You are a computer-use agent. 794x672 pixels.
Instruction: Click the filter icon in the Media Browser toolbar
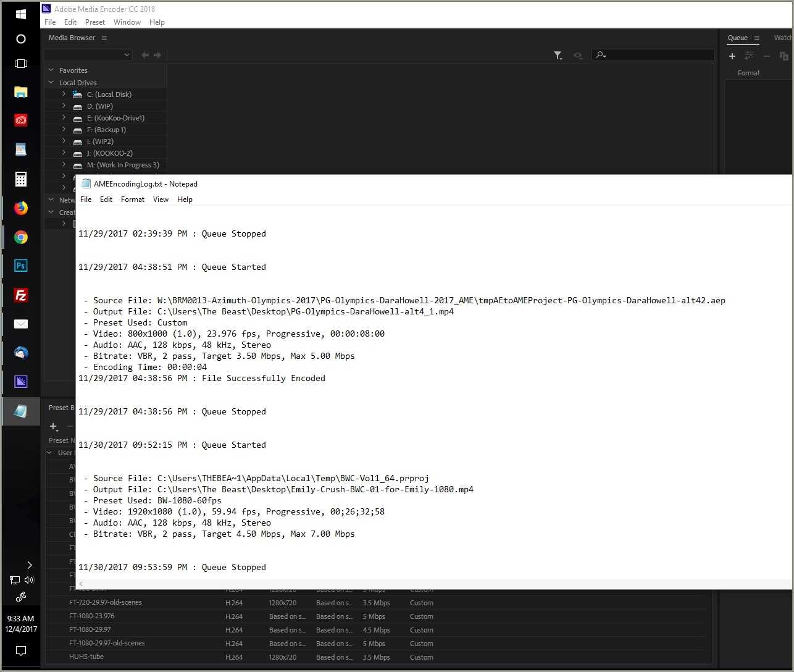click(x=558, y=55)
